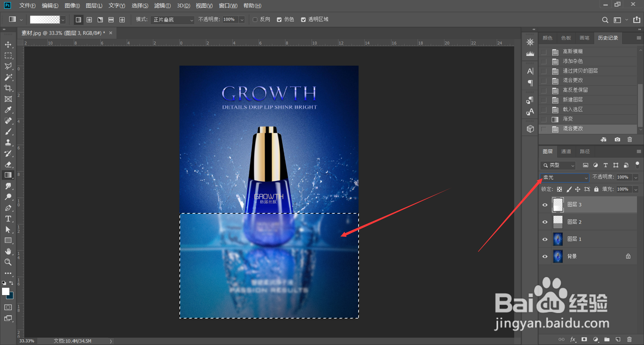Viewport: 644px width, 345px height.
Task: Select the 渐变 history state
Action: 588,119
